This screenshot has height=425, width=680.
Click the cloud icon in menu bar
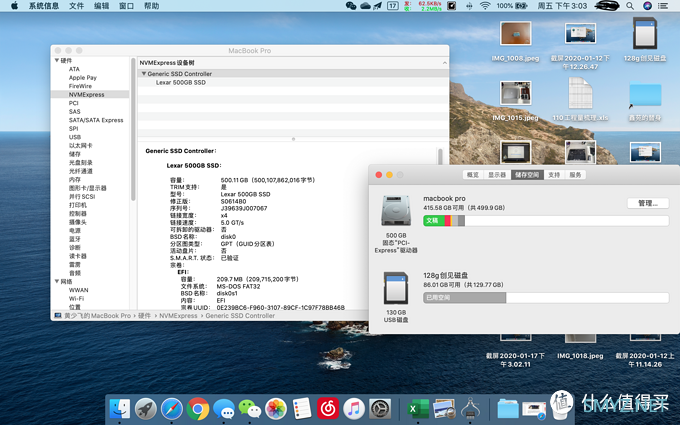tap(365, 6)
